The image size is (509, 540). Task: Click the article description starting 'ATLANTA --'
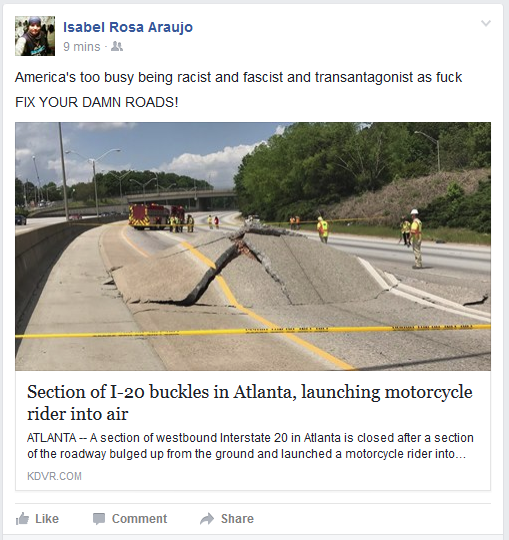pyautogui.click(x=250, y=446)
